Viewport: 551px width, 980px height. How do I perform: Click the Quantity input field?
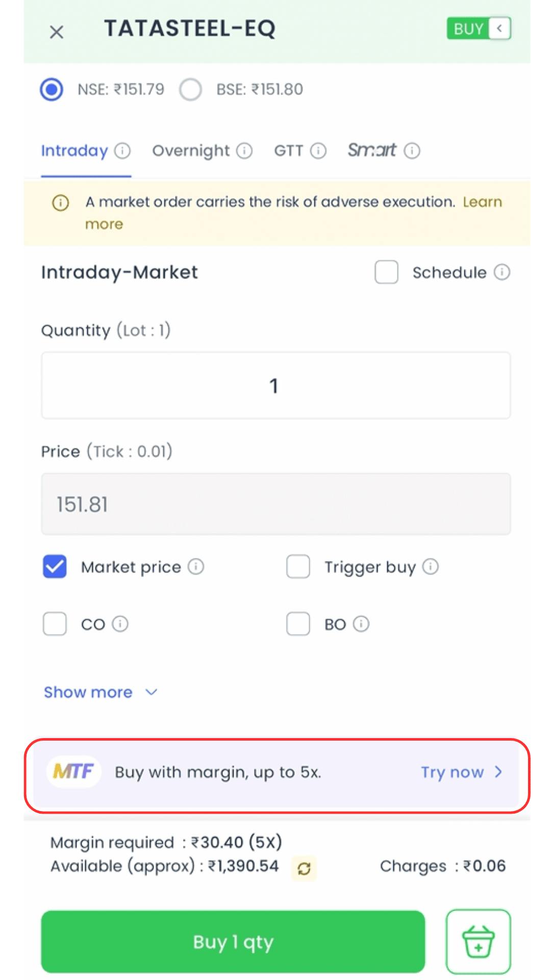coord(275,385)
